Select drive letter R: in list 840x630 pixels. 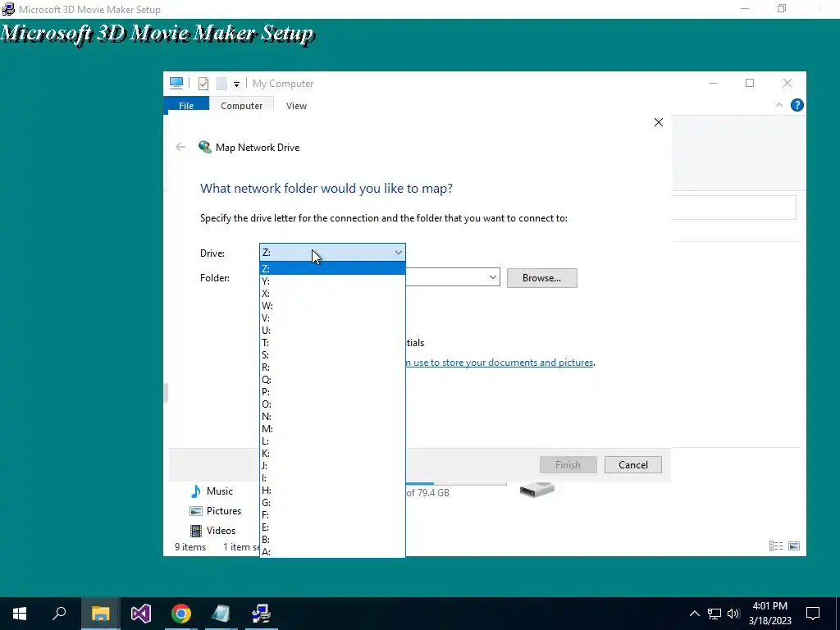(333, 367)
